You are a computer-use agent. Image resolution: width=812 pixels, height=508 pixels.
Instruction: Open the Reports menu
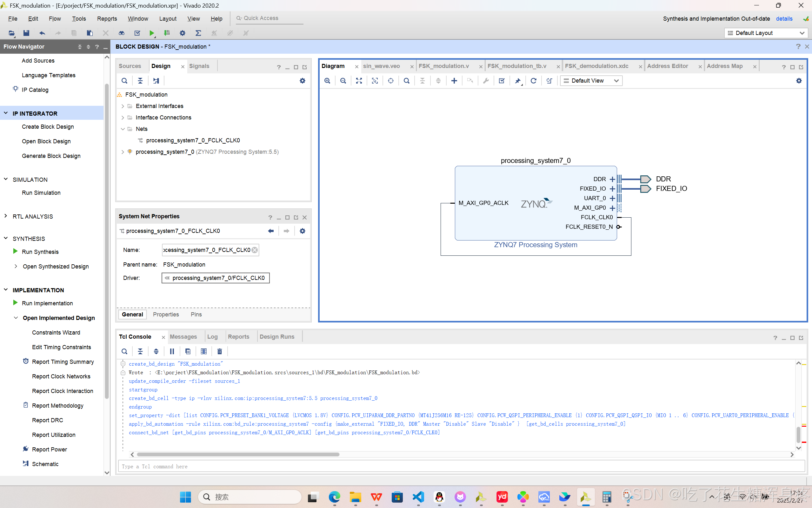click(x=107, y=18)
